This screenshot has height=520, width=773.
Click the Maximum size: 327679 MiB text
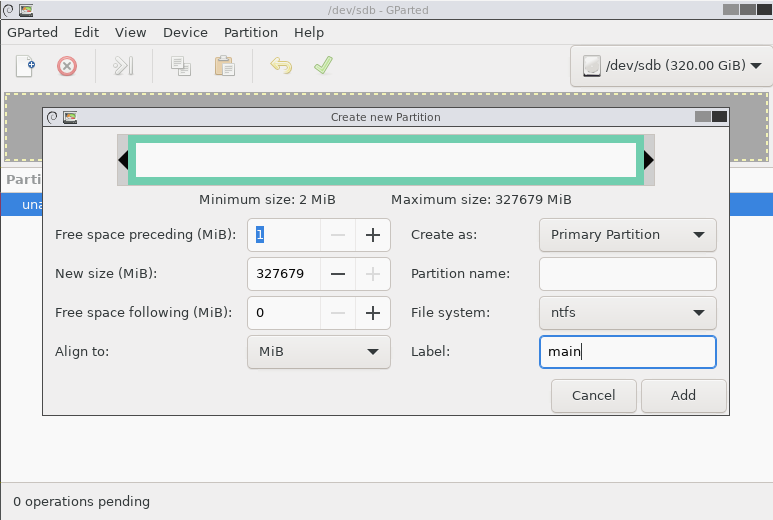481,200
